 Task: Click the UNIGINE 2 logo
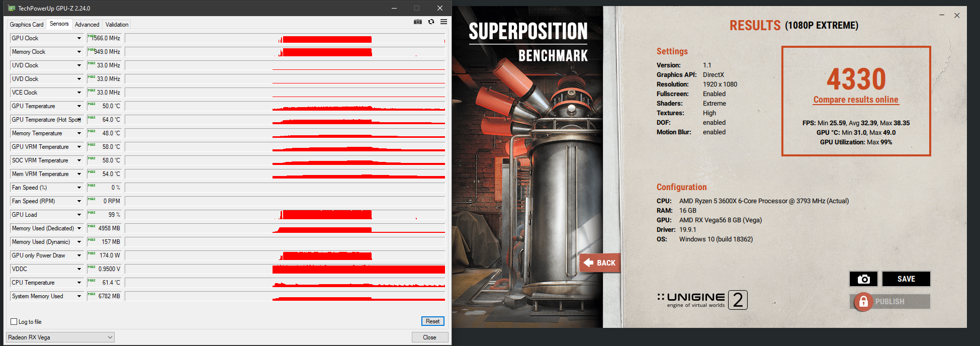pos(702,300)
